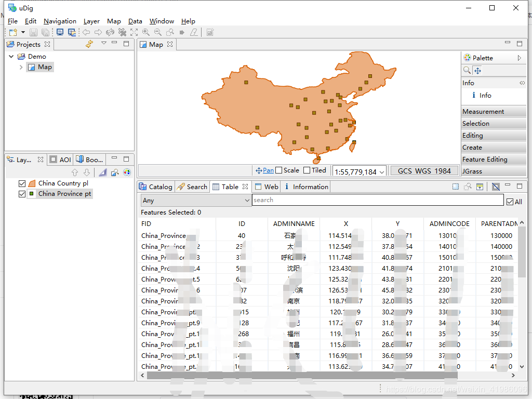This screenshot has height=399, width=532.
Task: Click the Pan link below the map
Action: [268, 170]
